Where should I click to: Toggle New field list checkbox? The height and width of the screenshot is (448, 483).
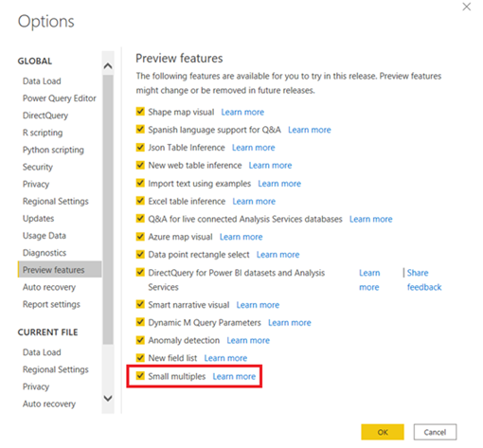coord(140,358)
